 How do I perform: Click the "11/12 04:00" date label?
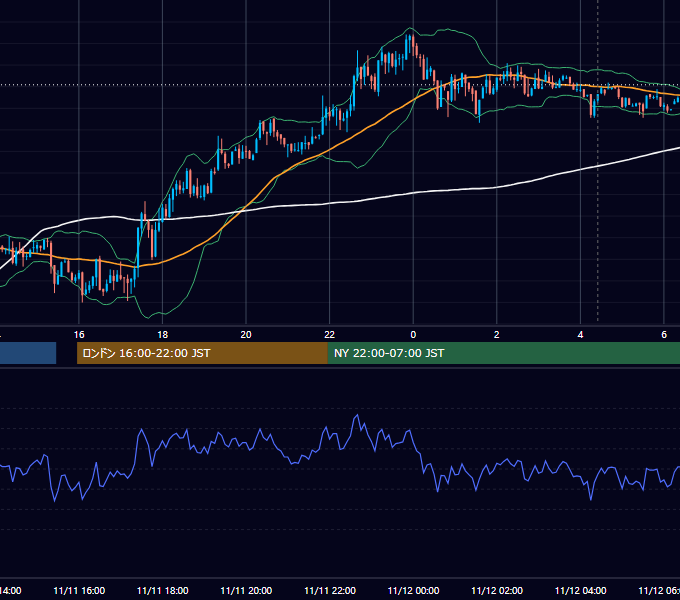tap(580, 590)
